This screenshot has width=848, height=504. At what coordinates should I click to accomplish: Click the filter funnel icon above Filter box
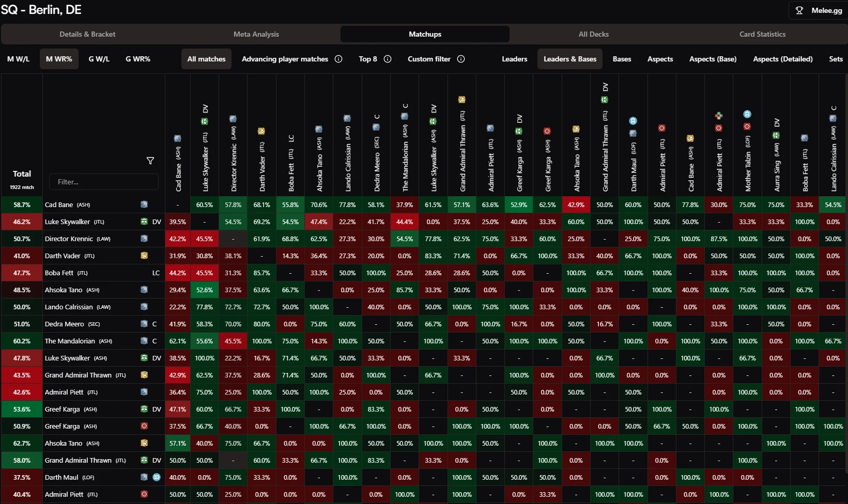point(150,161)
